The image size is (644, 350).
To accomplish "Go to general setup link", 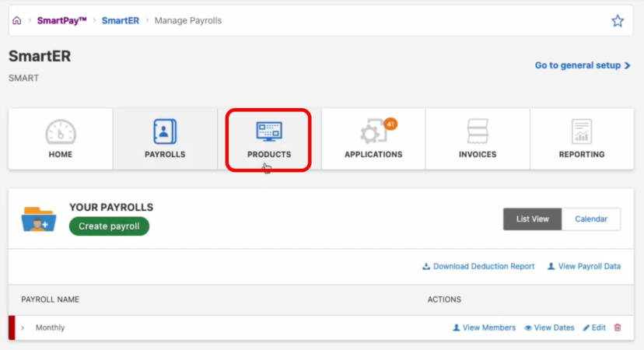I will tap(583, 65).
